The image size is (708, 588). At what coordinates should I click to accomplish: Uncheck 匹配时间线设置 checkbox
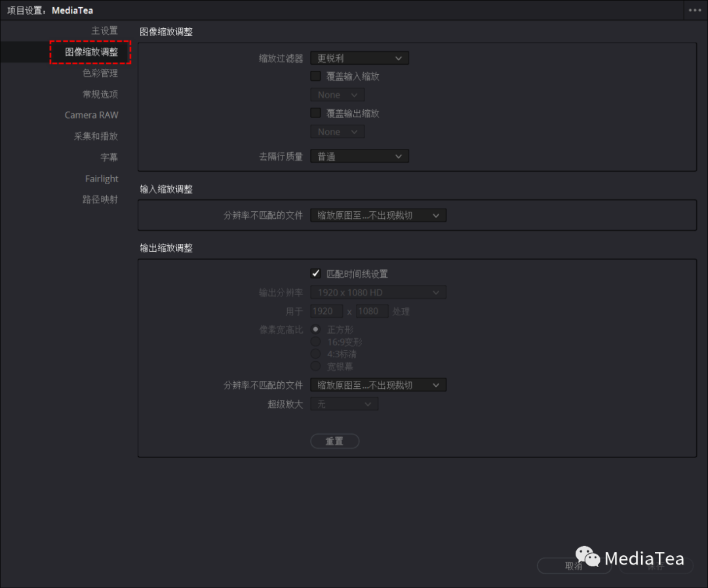[x=315, y=273]
